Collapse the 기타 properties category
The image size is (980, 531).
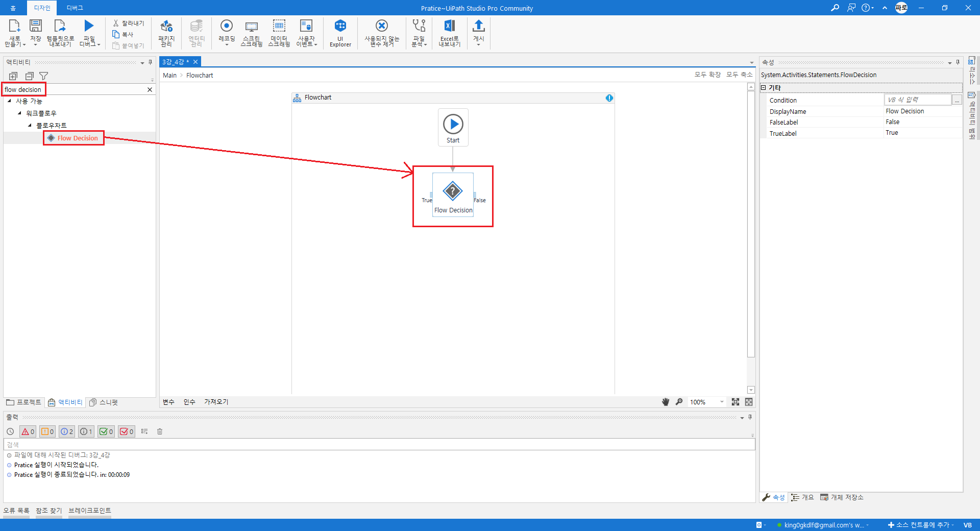click(764, 88)
